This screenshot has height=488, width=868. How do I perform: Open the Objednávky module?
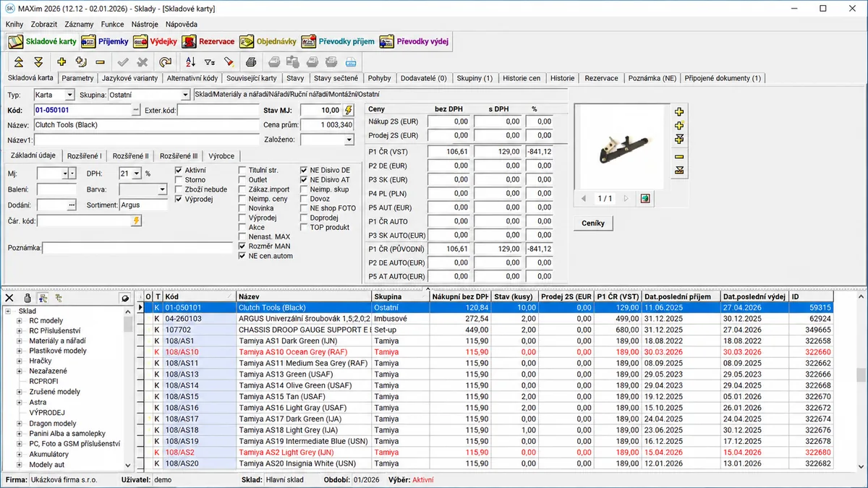pos(267,41)
